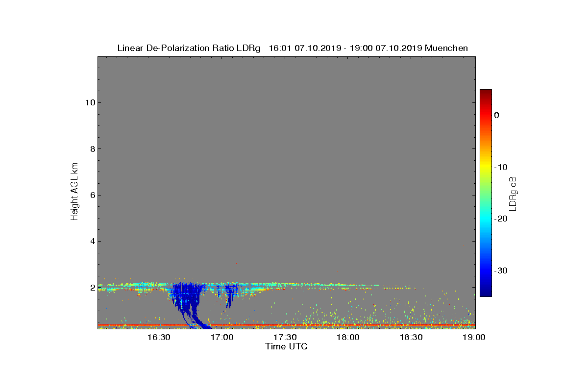The image size is (588, 392).
Task: Click the 16:30 time axis label
Action: (x=159, y=338)
